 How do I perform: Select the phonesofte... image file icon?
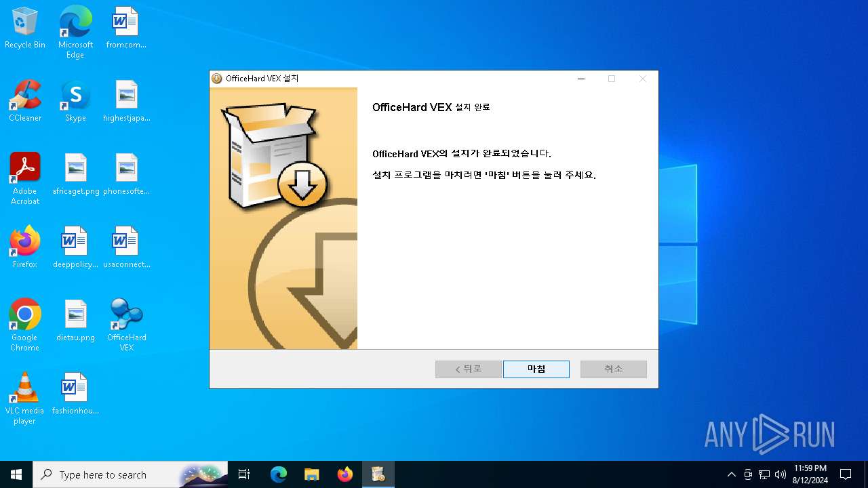(x=127, y=175)
